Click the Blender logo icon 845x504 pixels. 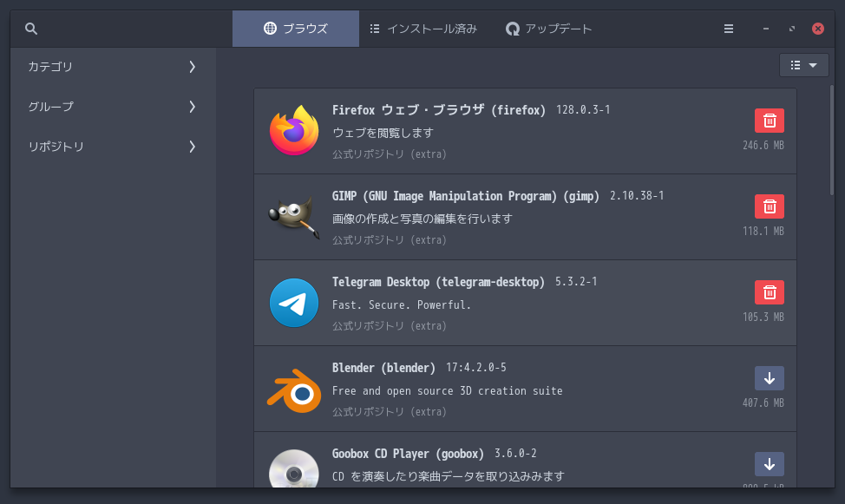[x=294, y=389]
